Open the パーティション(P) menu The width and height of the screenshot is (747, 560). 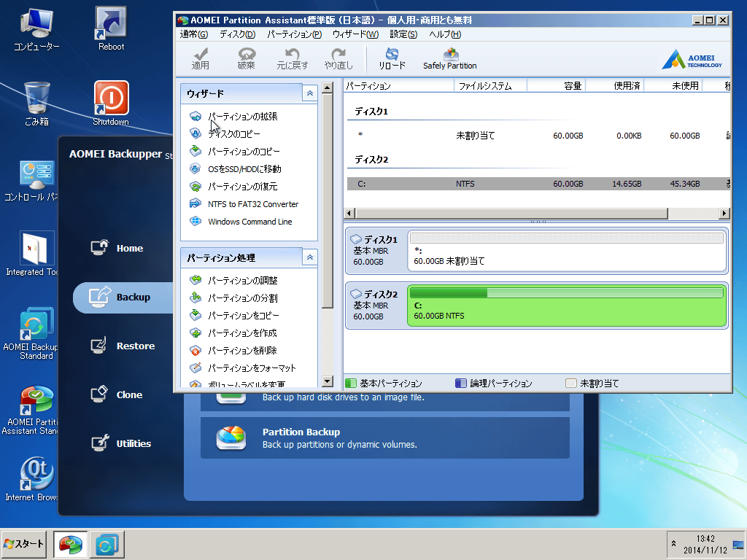294,34
